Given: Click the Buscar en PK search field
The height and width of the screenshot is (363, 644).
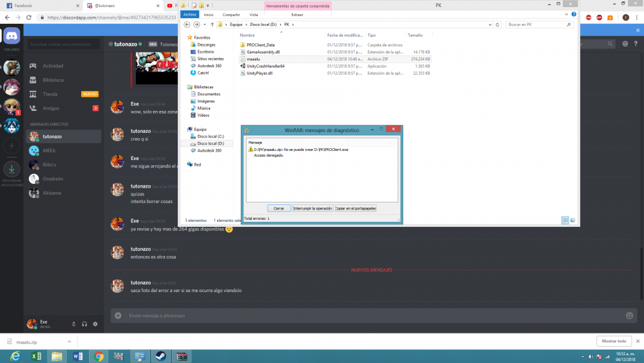Looking at the screenshot, I should 535,25.
